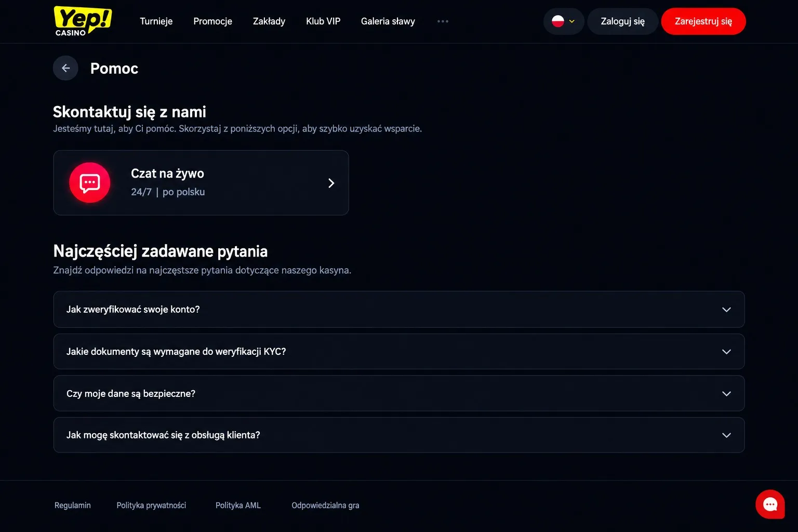Click the arrow on the Czat na żywo card
Screen dimensions: 798x532
[331, 183]
